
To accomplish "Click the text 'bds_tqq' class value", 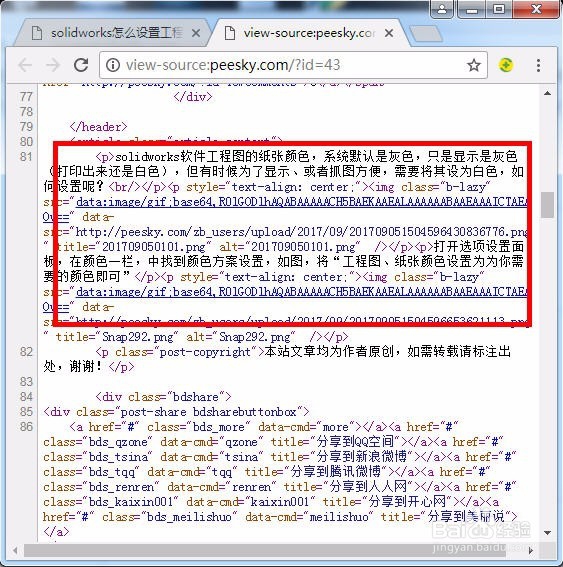I will click(112, 472).
